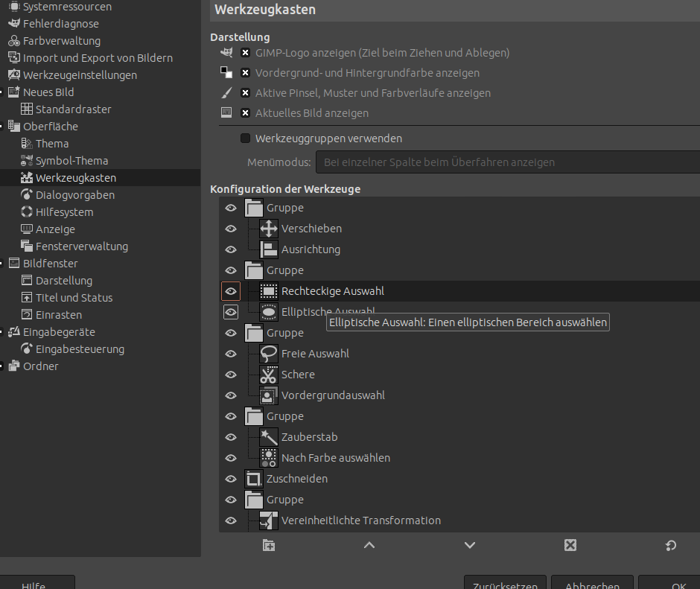Viewport: 700px width, 589px height.
Task: Collapse the Bildfenster tree section
Action: (x=3, y=264)
